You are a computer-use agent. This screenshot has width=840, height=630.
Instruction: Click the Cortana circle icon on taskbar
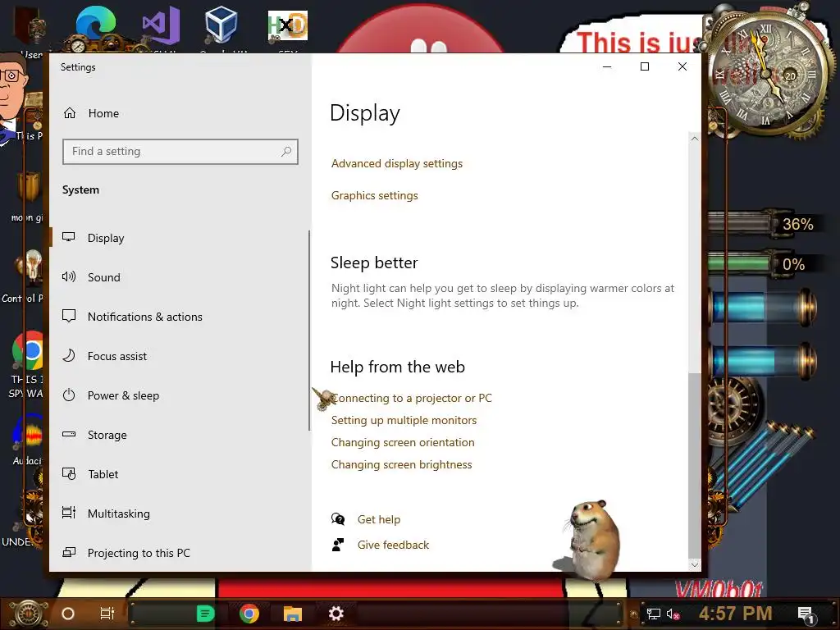68,614
